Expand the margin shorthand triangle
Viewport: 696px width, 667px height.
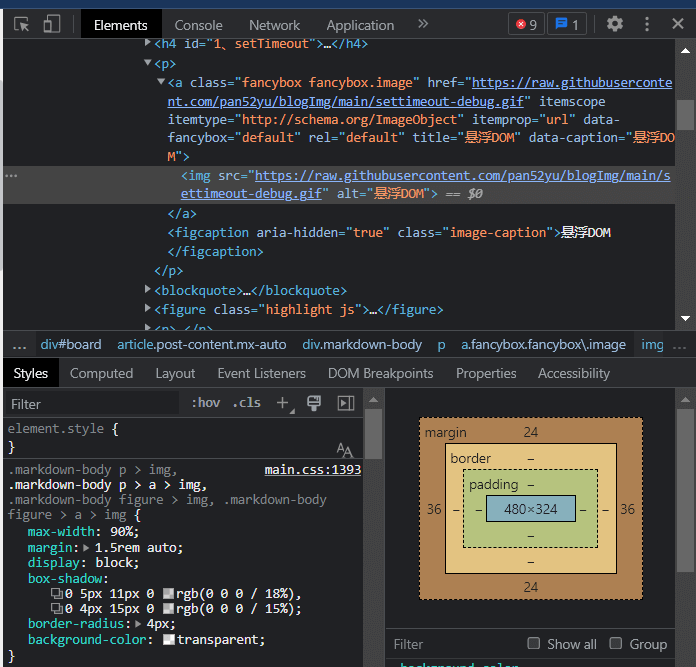[x=86, y=547]
